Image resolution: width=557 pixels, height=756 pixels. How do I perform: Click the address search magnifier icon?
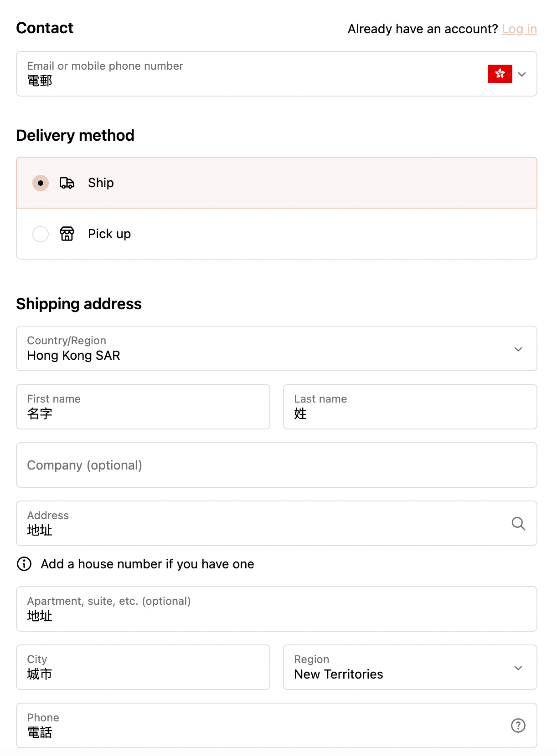(518, 523)
